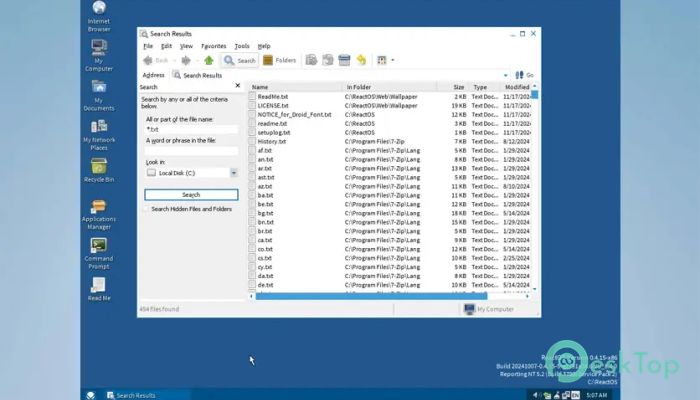Select Recycle Bin desktop icon

coord(99,171)
